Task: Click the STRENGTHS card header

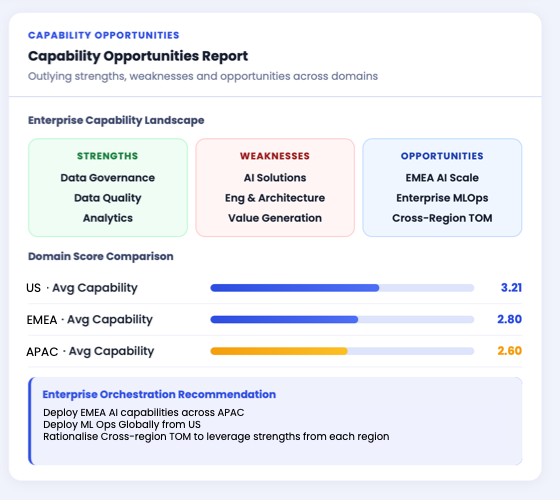Action: [x=108, y=156]
